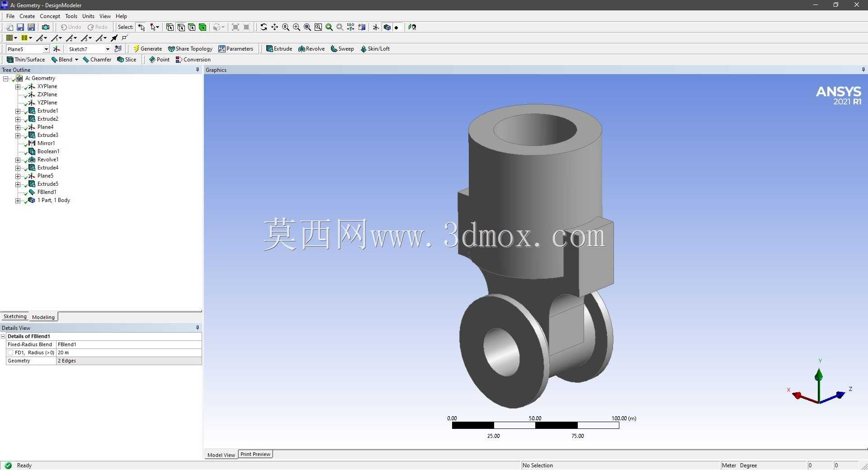Click the Skin/Loft button
Viewport: 868px width, 470px height.
coord(375,49)
